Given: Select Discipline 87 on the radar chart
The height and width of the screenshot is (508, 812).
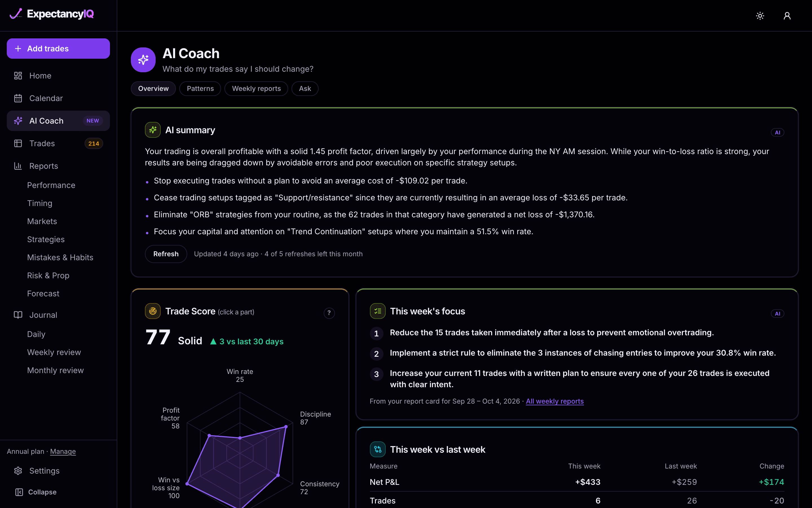Looking at the screenshot, I should (x=315, y=418).
